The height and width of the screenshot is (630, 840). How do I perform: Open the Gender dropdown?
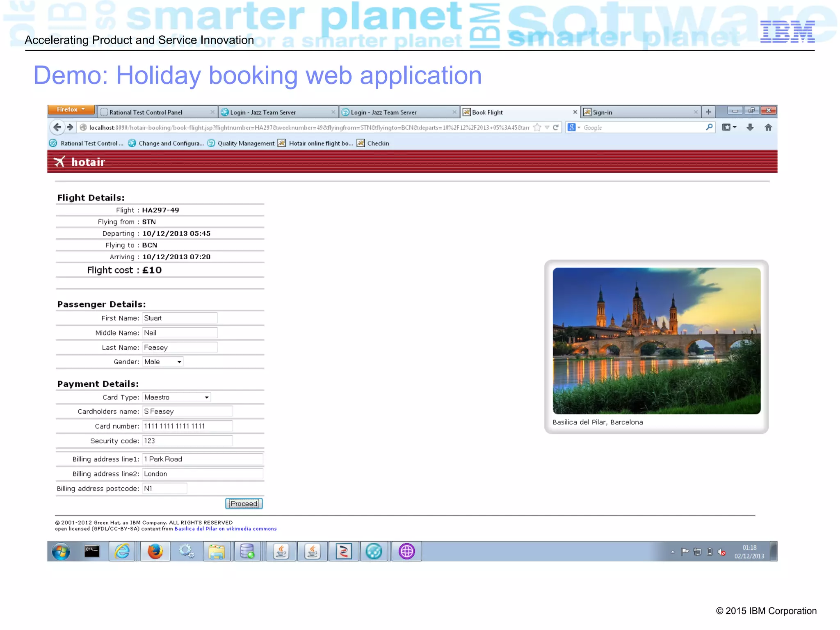pyautogui.click(x=163, y=362)
